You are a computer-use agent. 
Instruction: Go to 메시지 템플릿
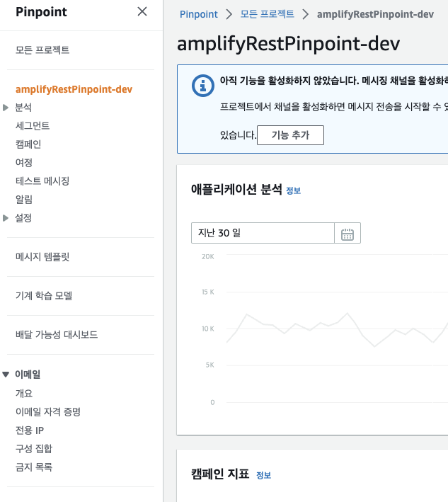point(42,257)
